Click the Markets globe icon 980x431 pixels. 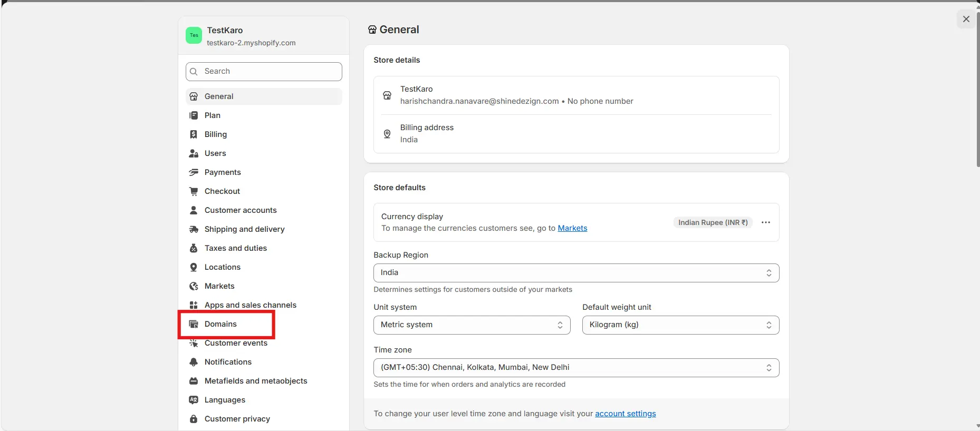[x=194, y=286]
